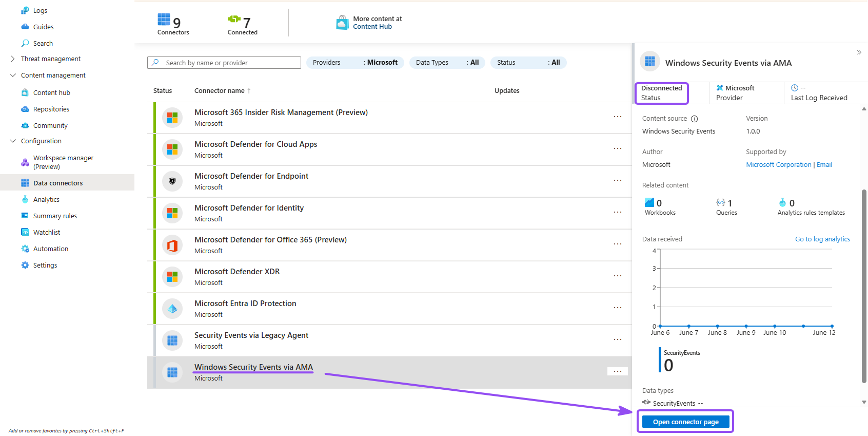This screenshot has width=868, height=436.
Task: Click Go to log analytics link
Action: (x=822, y=239)
